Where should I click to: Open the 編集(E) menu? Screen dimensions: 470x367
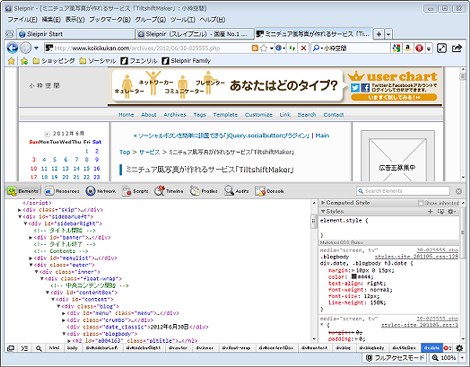pos(51,20)
